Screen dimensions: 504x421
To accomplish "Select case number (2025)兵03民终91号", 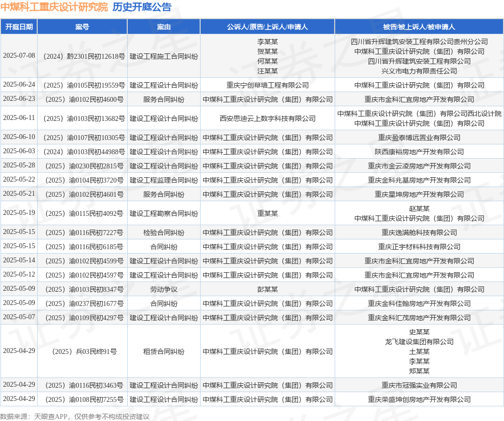I will [84, 351].
